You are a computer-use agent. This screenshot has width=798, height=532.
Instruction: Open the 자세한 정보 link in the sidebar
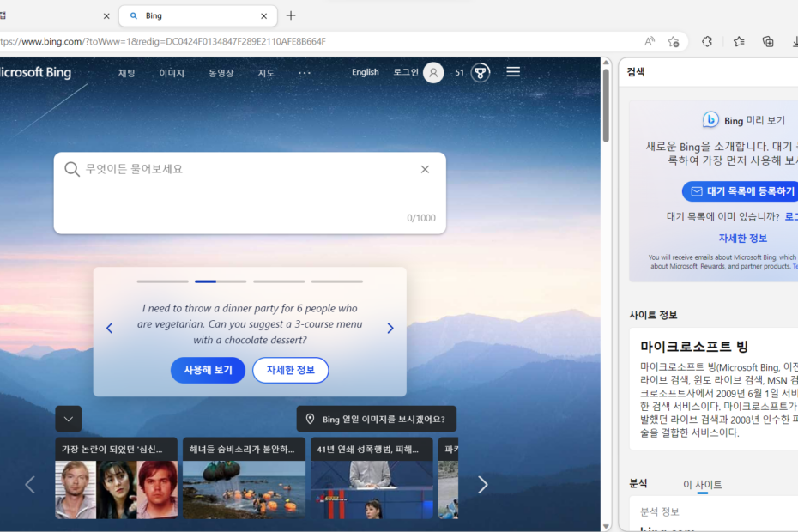(742, 239)
